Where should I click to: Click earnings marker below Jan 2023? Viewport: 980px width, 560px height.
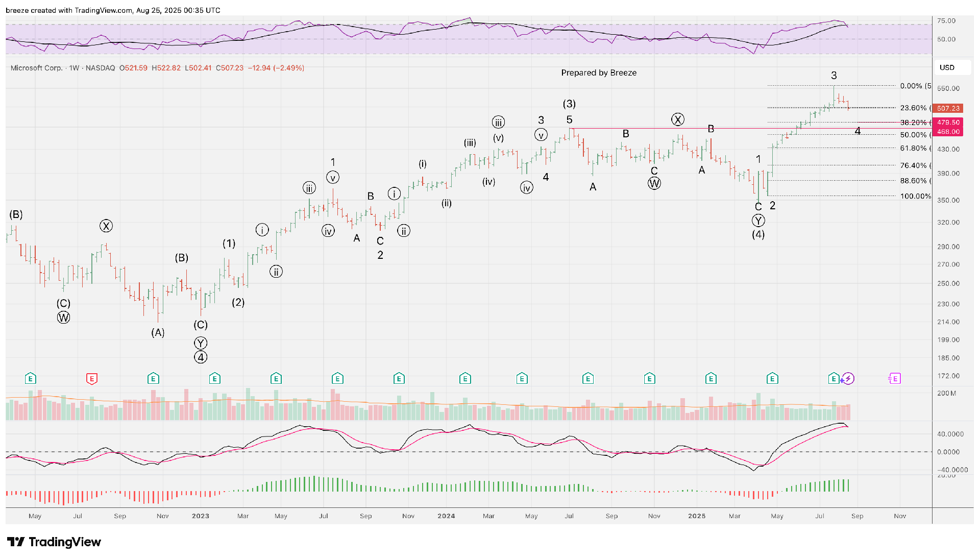coord(214,379)
